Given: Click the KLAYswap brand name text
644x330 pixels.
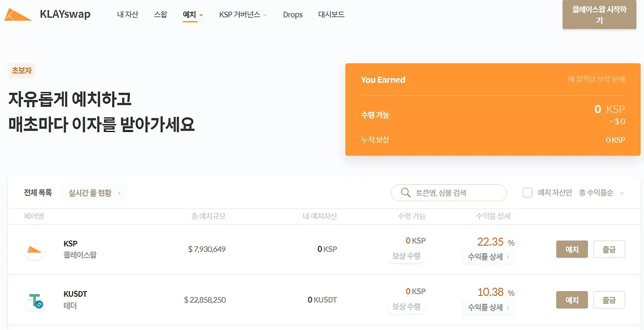Looking at the screenshot, I should pos(65,14).
